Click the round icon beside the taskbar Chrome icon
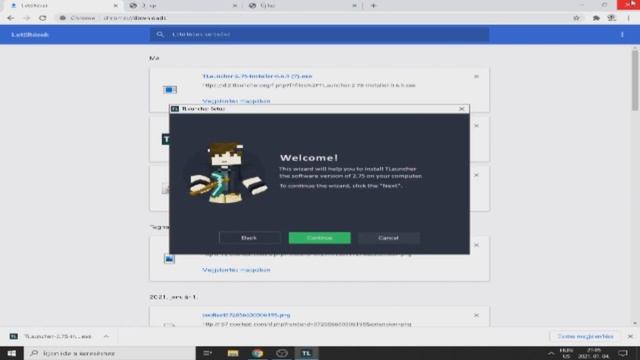Image resolution: width=640 pixels, height=360 pixels. pyautogui.click(x=282, y=353)
